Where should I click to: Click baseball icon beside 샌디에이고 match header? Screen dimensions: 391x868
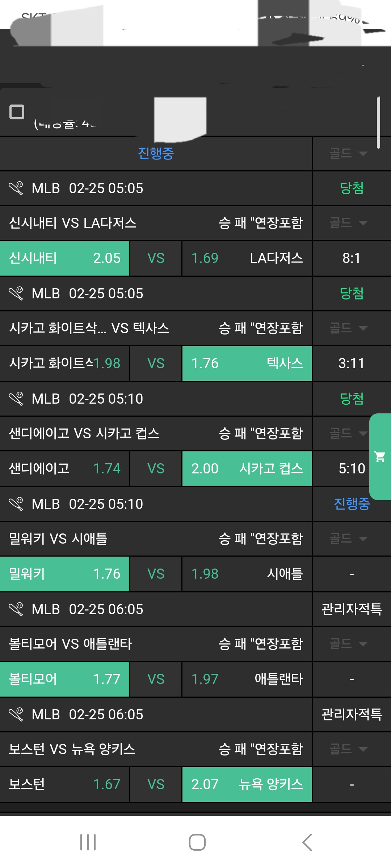(x=16, y=399)
